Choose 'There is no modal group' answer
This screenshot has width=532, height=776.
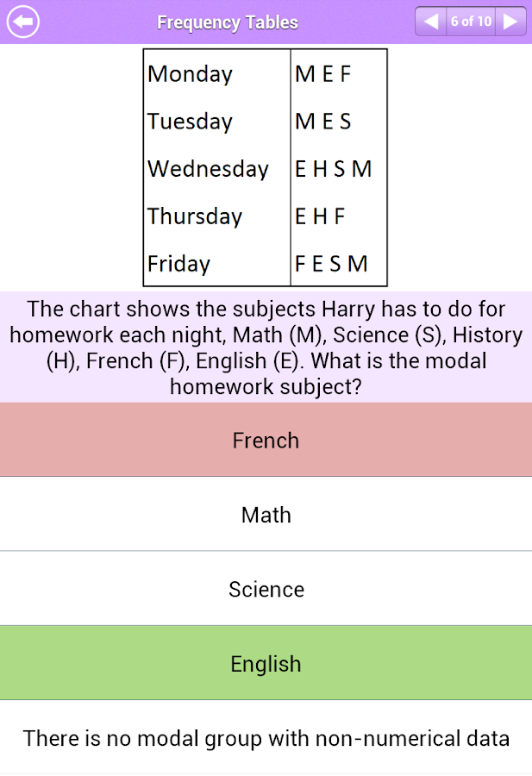[266, 738]
